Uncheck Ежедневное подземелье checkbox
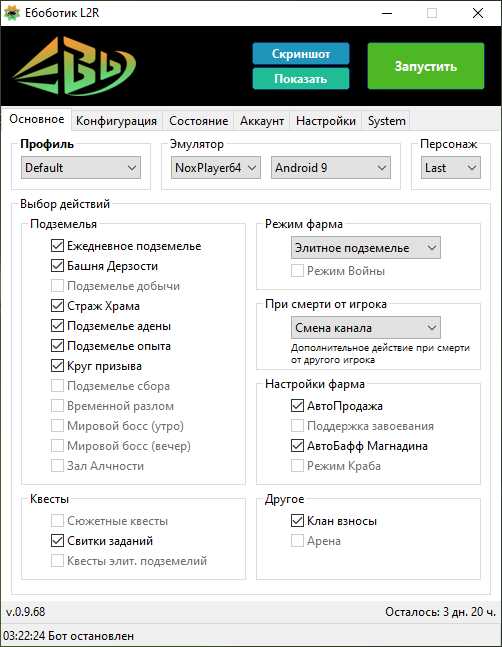The height and width of the screenshot is (647, 502). [x=57, y=246]
